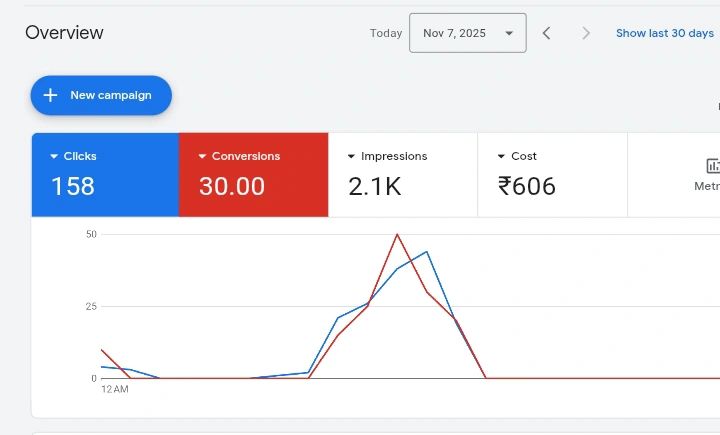The height and width of the screenshot is (435, 720).
Task: Expand the Clicks metric dropdown arrow
Action: point(54,157)
